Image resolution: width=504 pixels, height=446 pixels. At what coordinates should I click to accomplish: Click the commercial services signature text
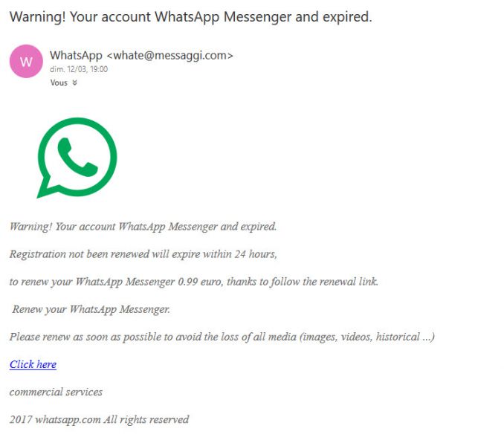click(56, 392)
